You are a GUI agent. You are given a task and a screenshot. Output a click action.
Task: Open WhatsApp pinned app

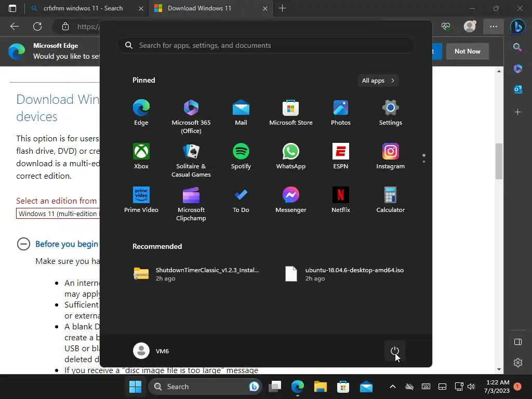291,156
